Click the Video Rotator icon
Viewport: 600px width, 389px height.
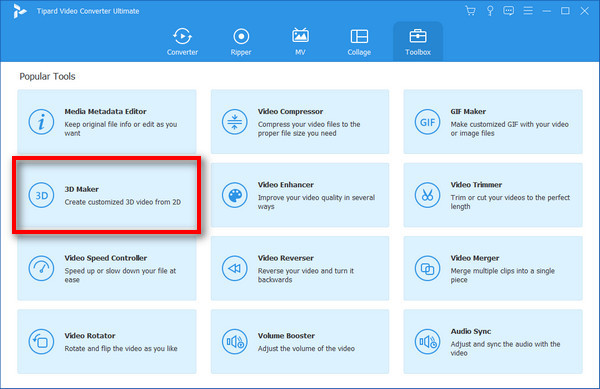click(41, 342)
